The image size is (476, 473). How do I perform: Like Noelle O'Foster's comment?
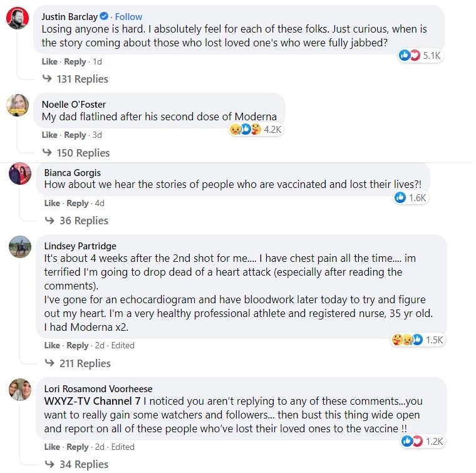[49, 135]
